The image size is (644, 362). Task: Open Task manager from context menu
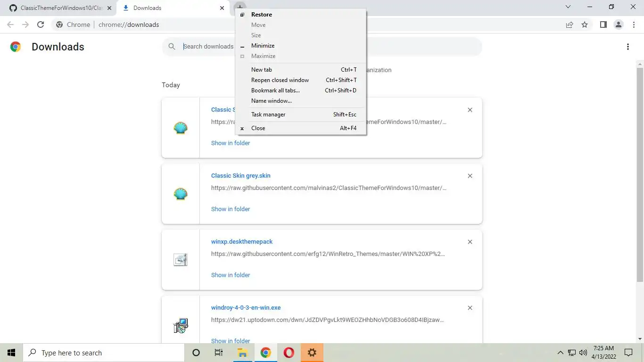pyautogui.click(x=301, y=115)
